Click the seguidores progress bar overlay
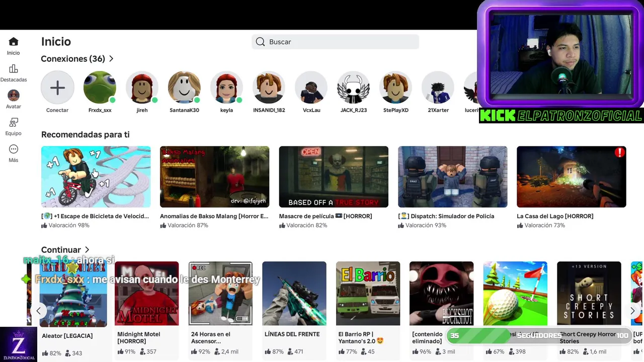This screenshot has height=362, width=644. coord(539,335)
